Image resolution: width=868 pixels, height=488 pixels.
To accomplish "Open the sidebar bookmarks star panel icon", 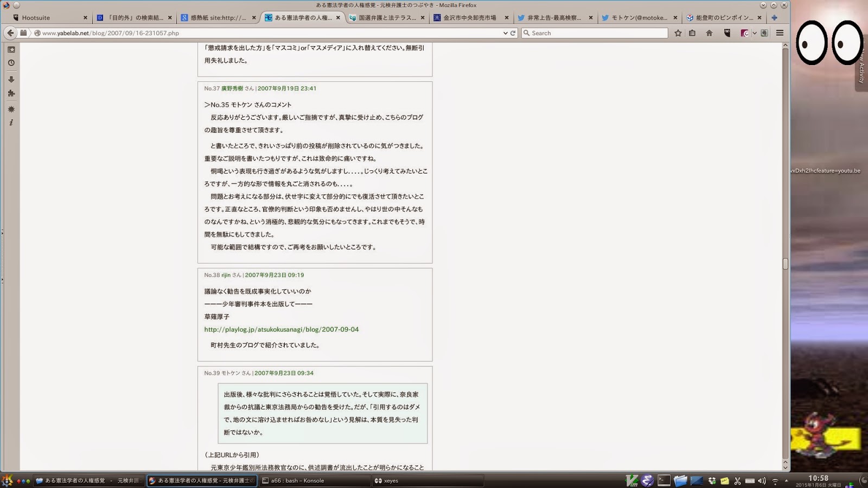I will 11,49.
